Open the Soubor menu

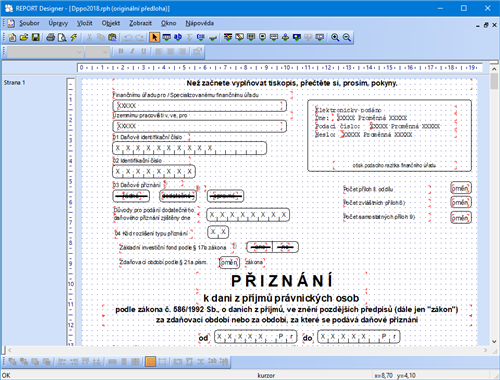click(29, 23)
